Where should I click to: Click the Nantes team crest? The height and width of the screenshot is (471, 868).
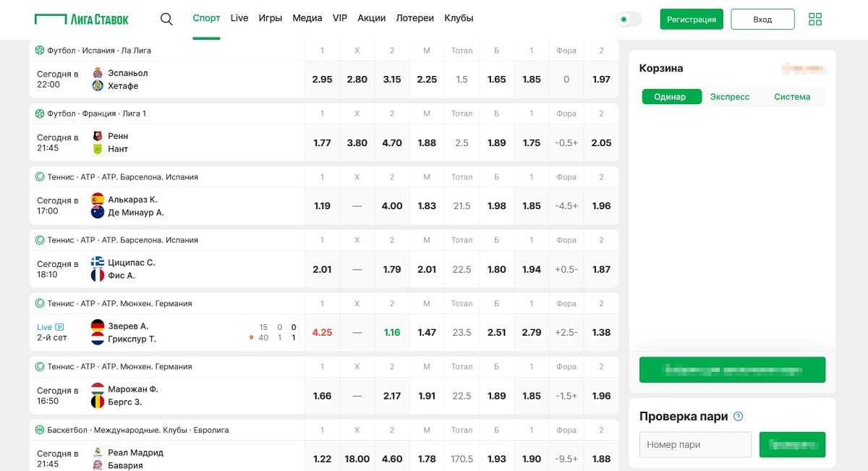click(x=98, y=149)
